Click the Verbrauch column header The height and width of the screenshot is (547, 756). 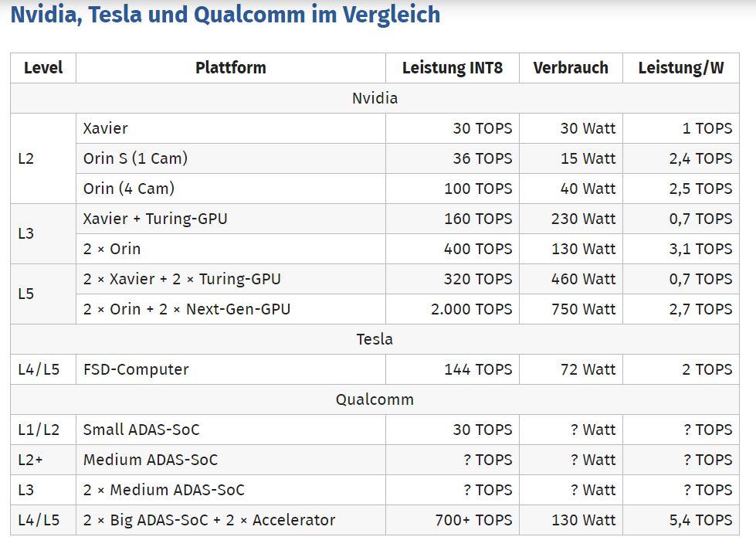tap(571, 68)
